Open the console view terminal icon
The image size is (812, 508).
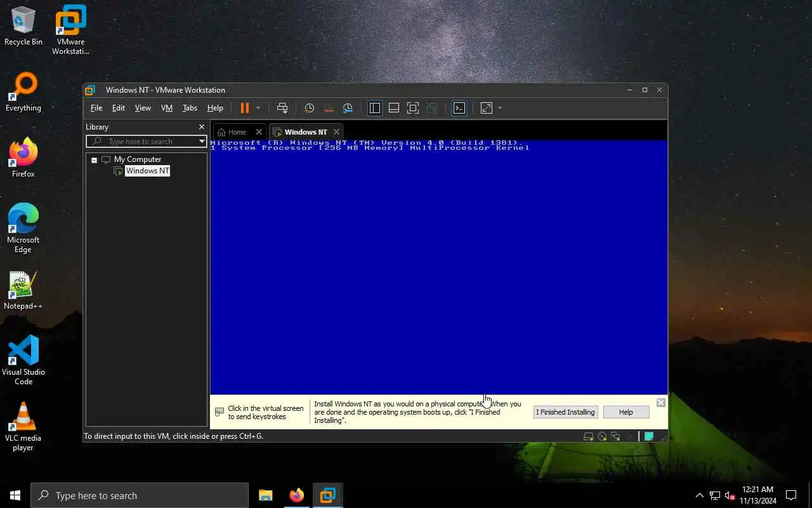[x=459, y=108]
